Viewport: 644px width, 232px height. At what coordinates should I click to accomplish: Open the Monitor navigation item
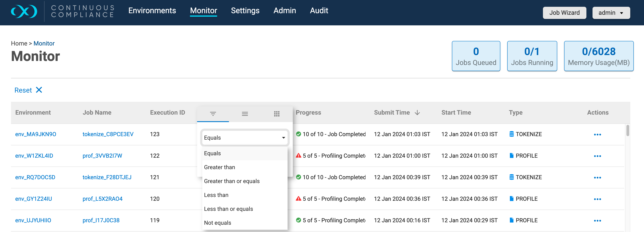pos(204,10)
